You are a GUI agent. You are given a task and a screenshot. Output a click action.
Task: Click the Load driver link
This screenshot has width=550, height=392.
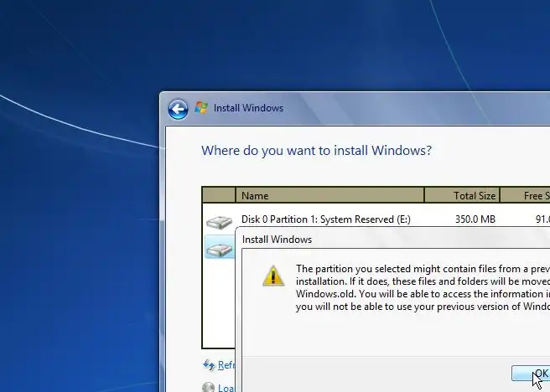[226, 388]
